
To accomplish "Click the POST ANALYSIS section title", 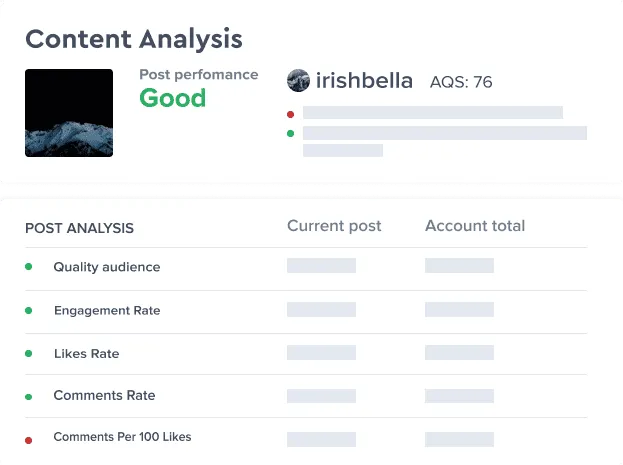I will (79, 228).
